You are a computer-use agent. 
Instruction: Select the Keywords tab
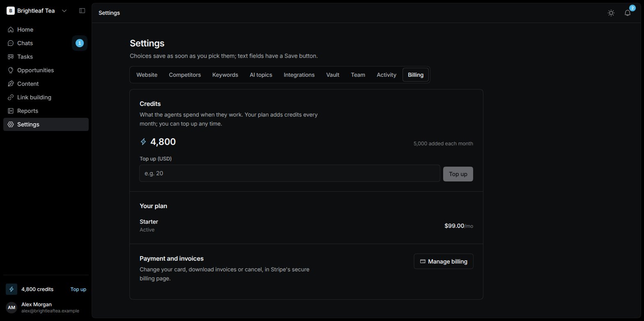click(225, 75)
